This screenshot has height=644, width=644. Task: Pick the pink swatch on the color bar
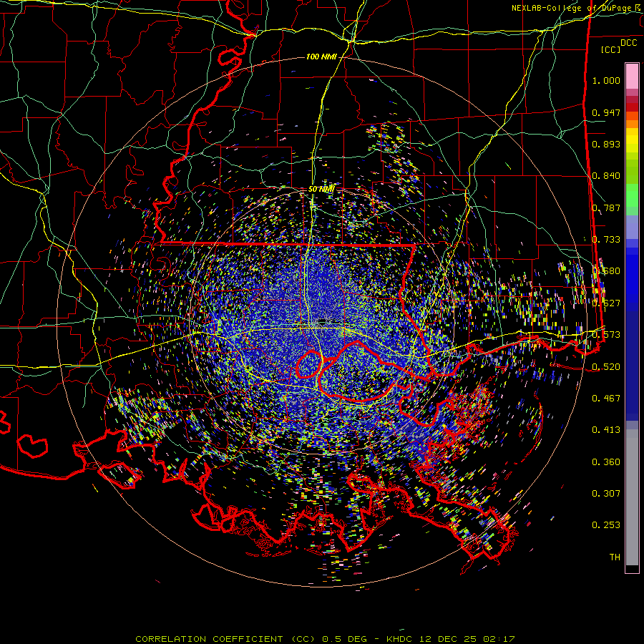[x=632, y=76]
